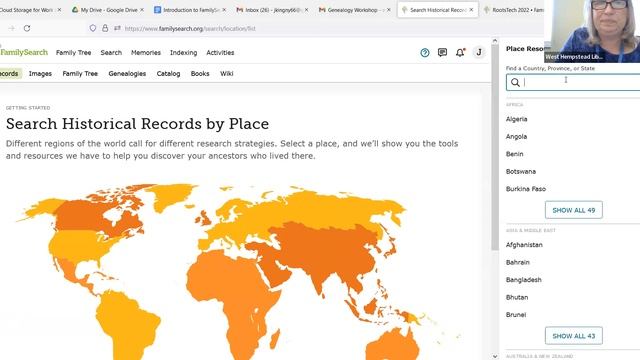Viewport: 640px width, 360px height.
Task: Close the My Drive - Google Drive tab
Action: coord(142,9)
